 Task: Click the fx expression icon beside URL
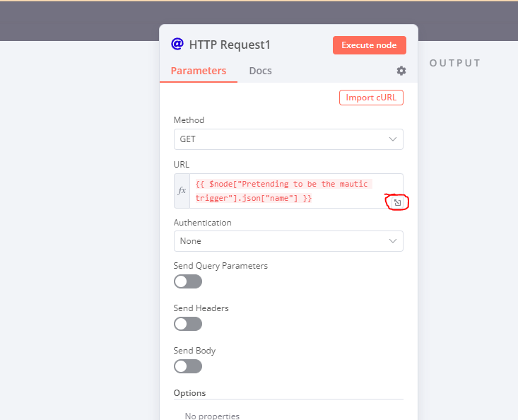point(182,191)
